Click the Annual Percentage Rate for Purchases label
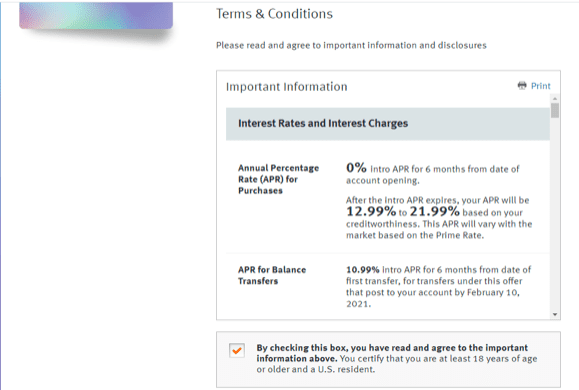The width and height of the screenshot is (579, 390). pyautogui.click(x=278, y=179)
